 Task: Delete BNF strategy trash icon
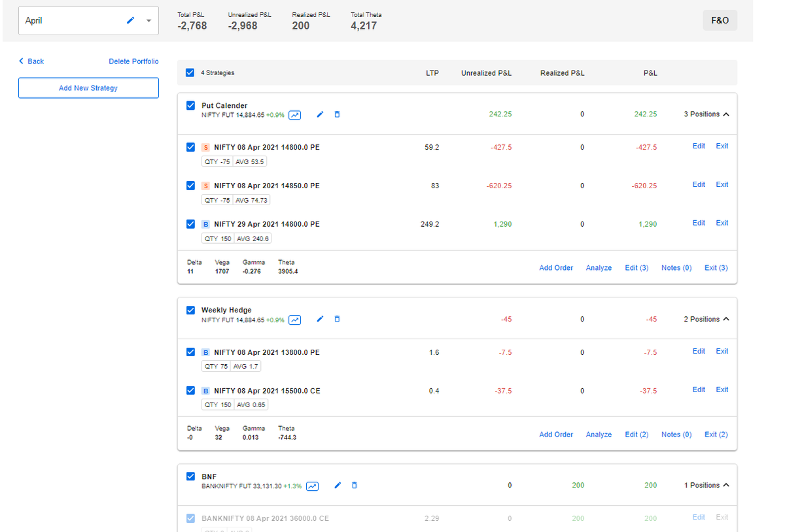355,486
